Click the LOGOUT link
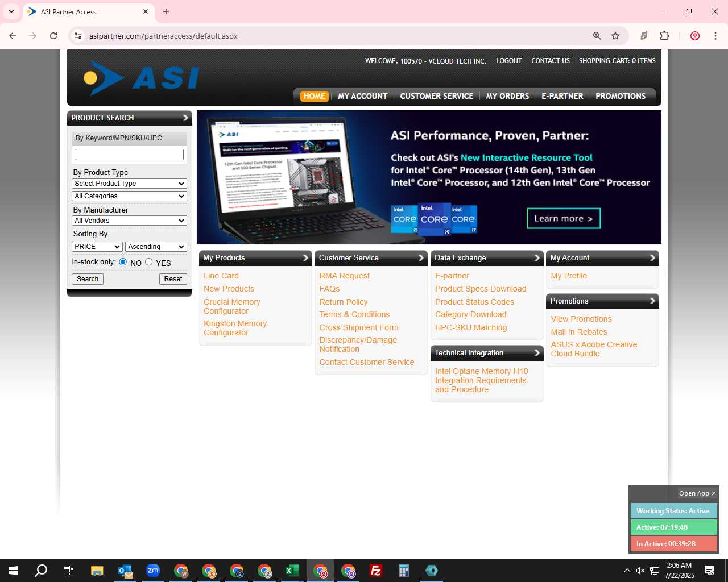This screenshot has width=728, height=582. (x=509, y=61)
